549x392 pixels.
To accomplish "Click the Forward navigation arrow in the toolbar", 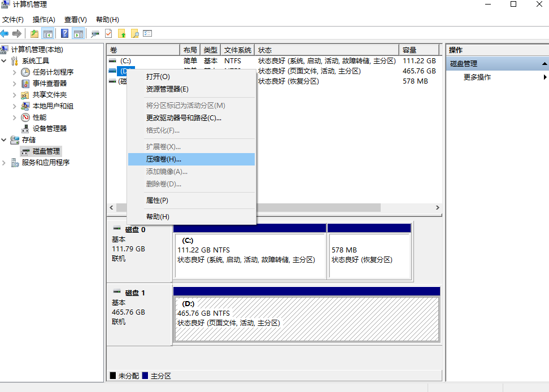I will click(16, 33).
